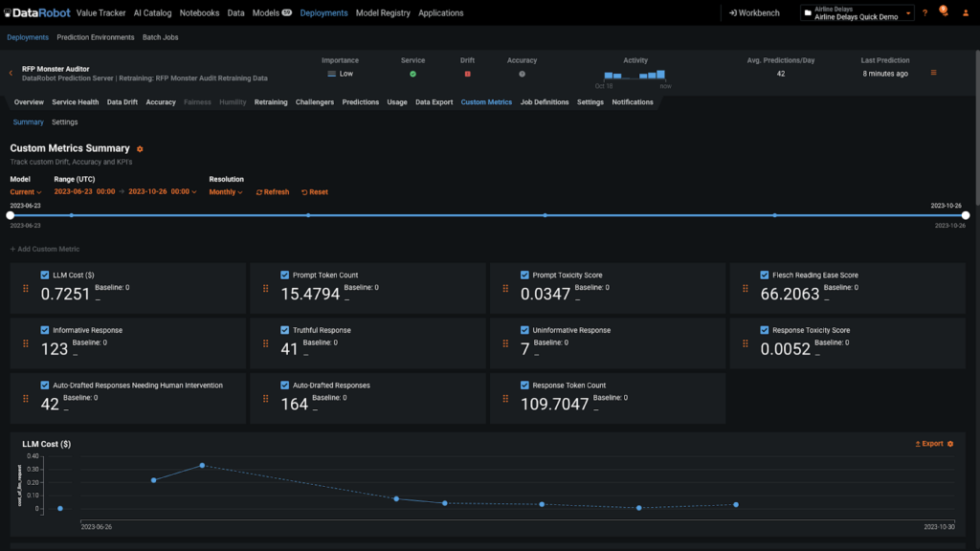The image size is (980, 551).
Task: Uncheck the Flesch Reading Ease Score metric
Action: click(x=762, y=275)
